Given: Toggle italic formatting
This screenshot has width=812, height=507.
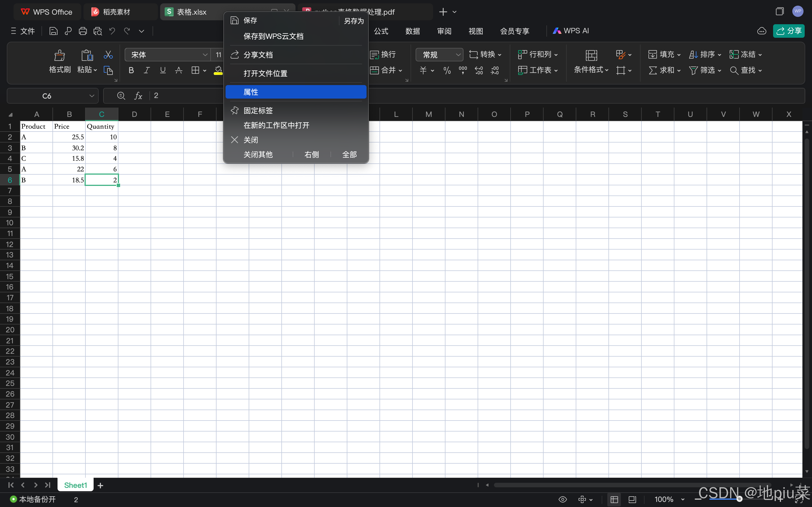Looking at the screenshot, I should coord(147,70).
